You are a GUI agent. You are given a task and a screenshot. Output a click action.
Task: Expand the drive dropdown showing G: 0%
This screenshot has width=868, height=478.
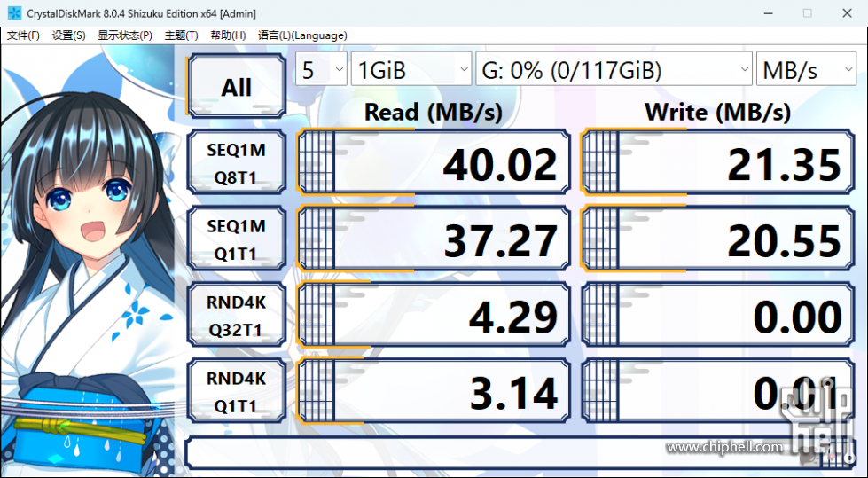[614, 69]
